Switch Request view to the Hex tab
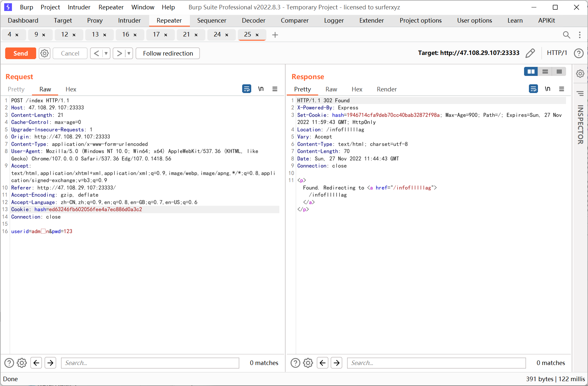588x386 pixels. click(71, 89)
